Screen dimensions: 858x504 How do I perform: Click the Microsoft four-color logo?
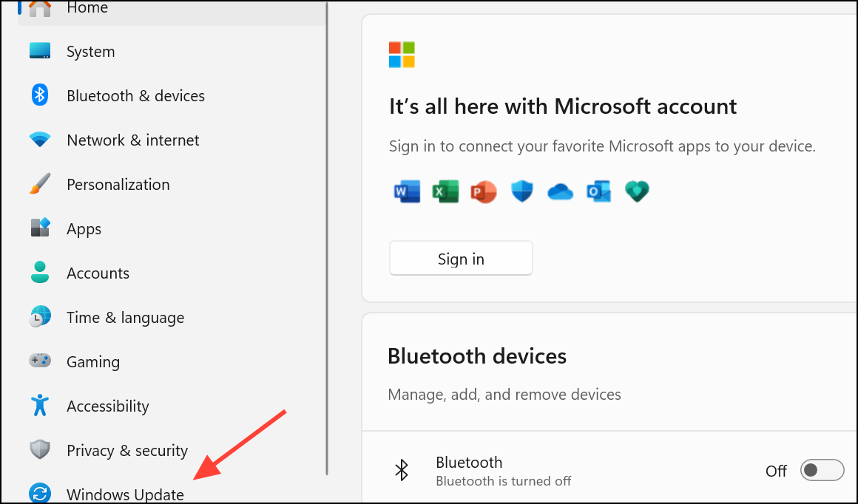[402, 55]
